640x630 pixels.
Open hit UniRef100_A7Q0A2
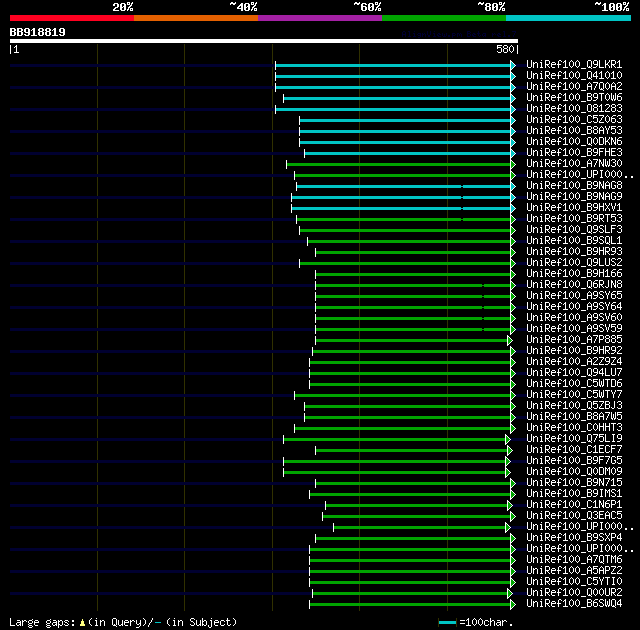click(x=574, y=87)
